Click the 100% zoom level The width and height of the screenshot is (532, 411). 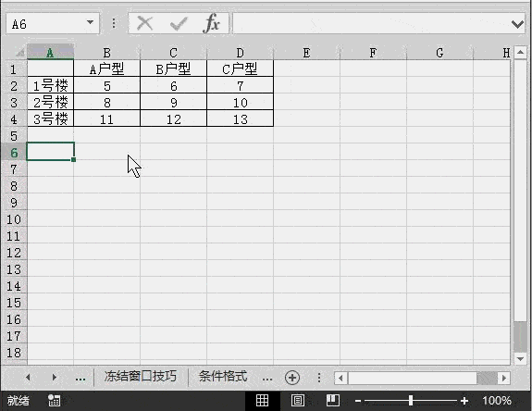(497, 401)
